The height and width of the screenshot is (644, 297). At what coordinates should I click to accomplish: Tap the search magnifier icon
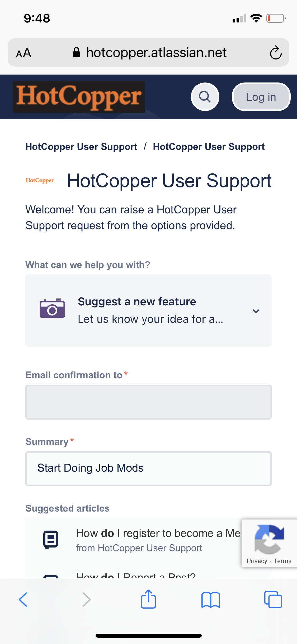205,97
